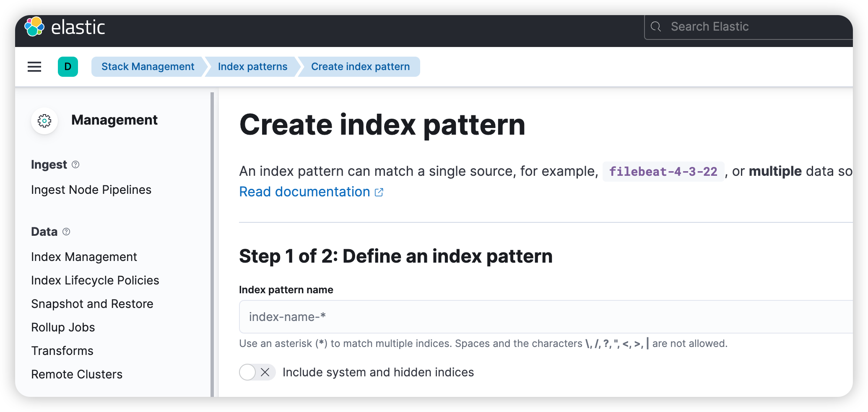868x412 pixels.
Task: Click the Management sidebar heading
Action: 114,120
